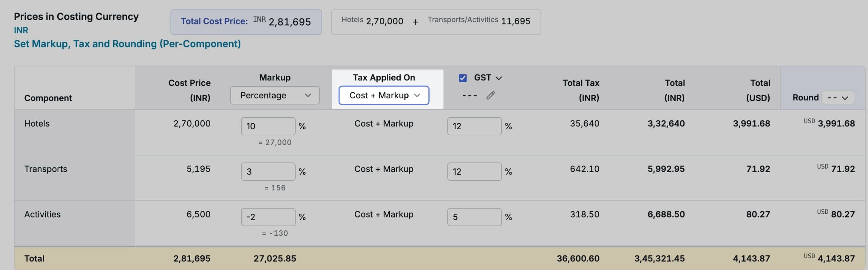868x270 pixels.
Task: Click the pencil edit icon under GST
Action: (x=490, y=96)
